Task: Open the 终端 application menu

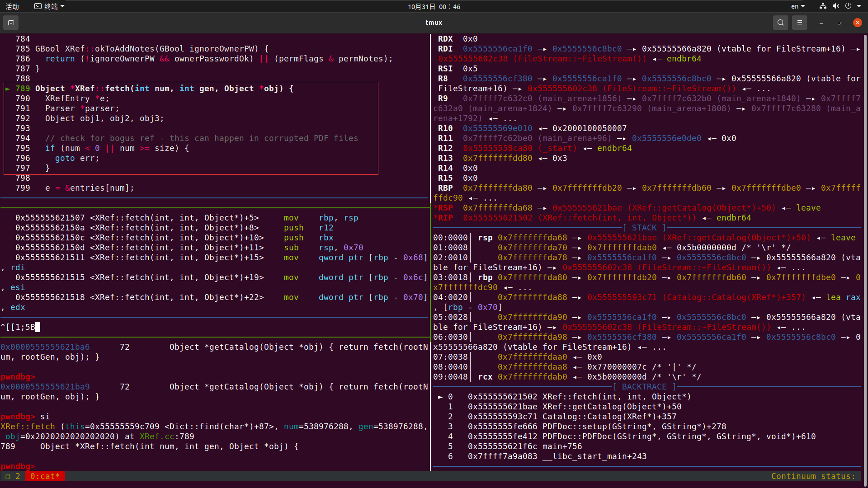Action: [x=50, y=6]
